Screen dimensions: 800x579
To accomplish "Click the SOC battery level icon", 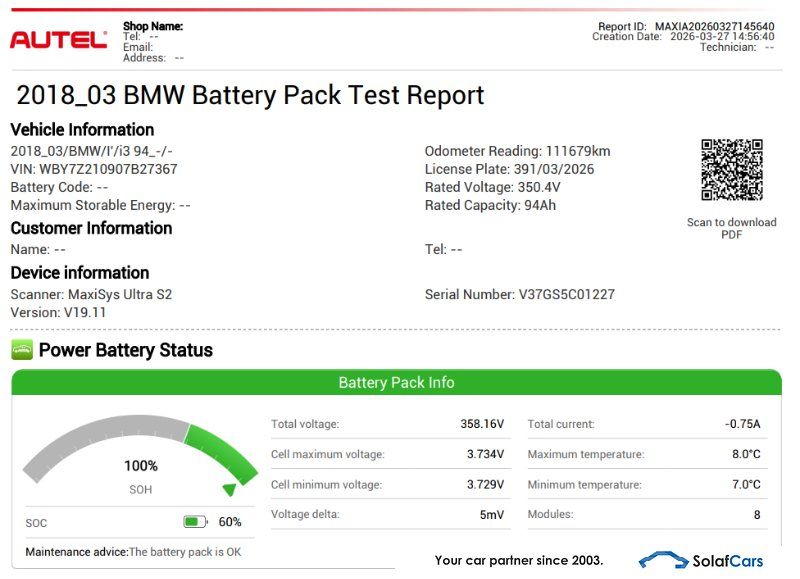I will 195,522.
